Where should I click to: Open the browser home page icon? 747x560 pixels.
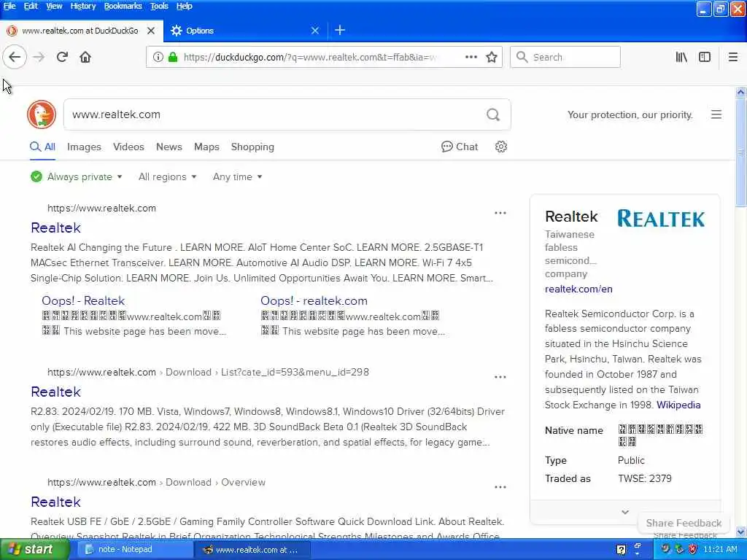85,57
